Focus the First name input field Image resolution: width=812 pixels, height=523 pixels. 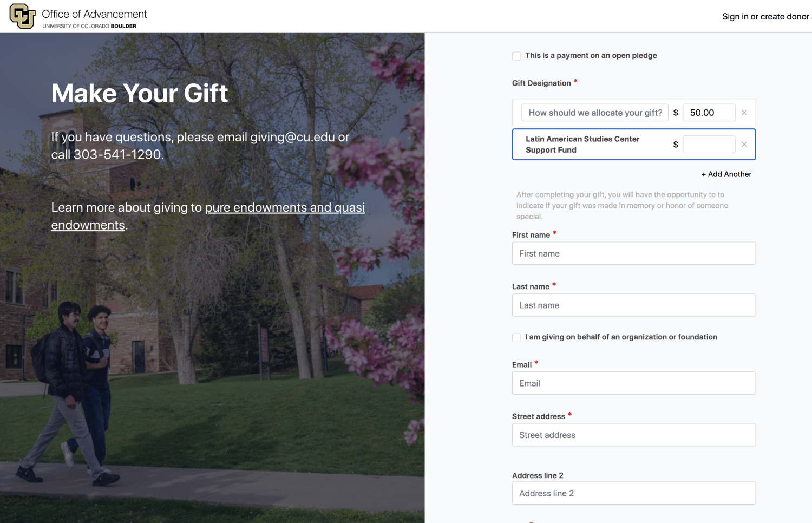[x=633, y=253]
